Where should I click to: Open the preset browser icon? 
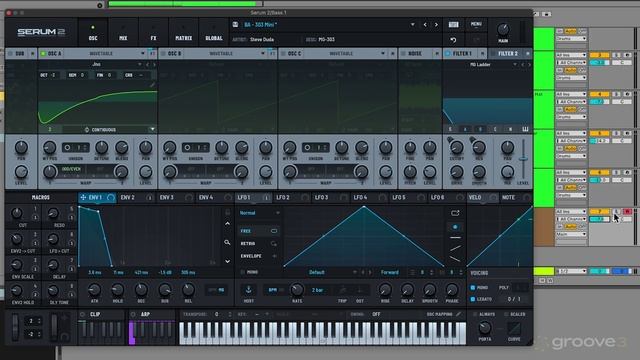(x=453, y=24)
